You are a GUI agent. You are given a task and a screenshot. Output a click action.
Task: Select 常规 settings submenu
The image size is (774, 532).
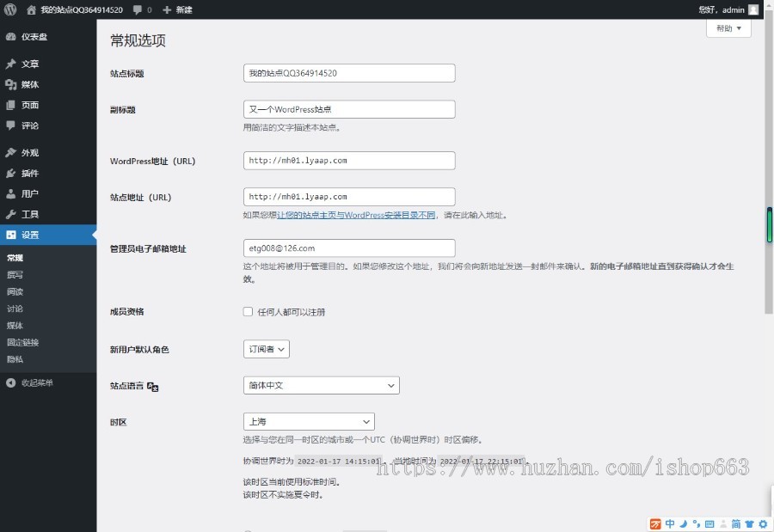(15, 258)
